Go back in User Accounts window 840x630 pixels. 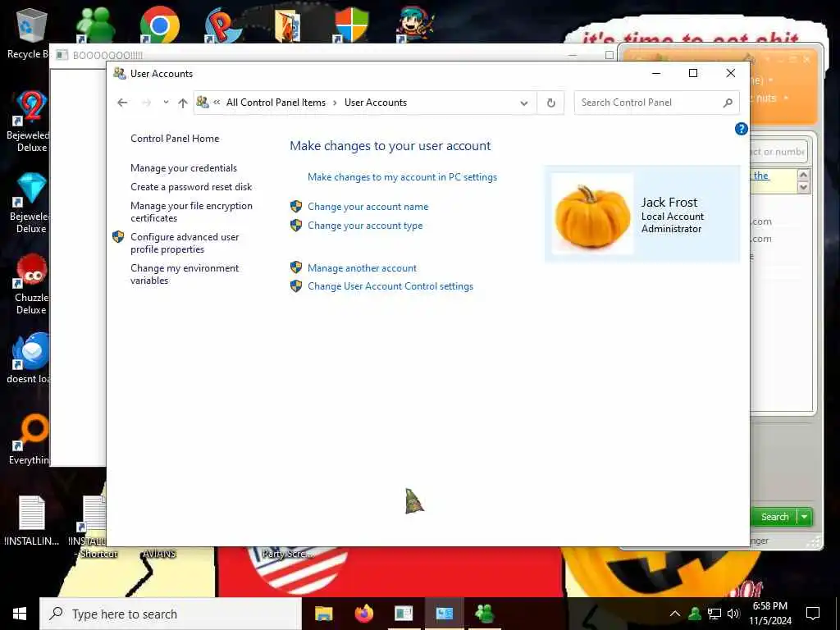[x=122, y=103]
